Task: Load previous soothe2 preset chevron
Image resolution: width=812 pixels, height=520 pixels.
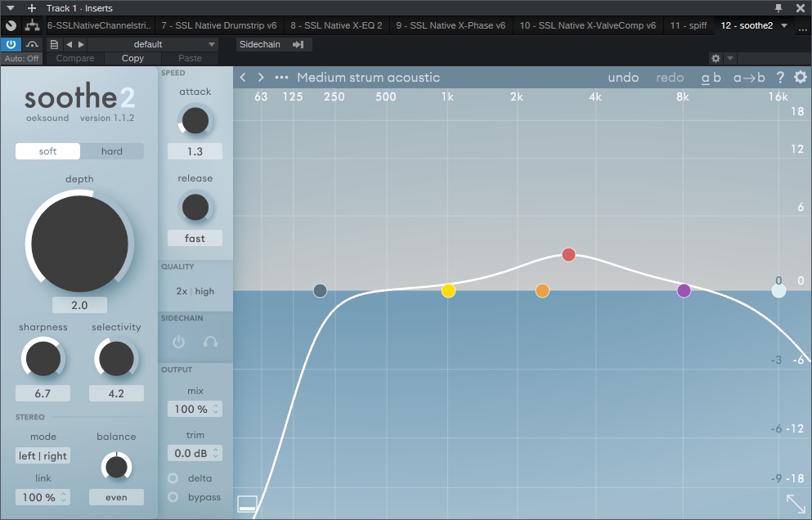Action: (x=243, y=77)
